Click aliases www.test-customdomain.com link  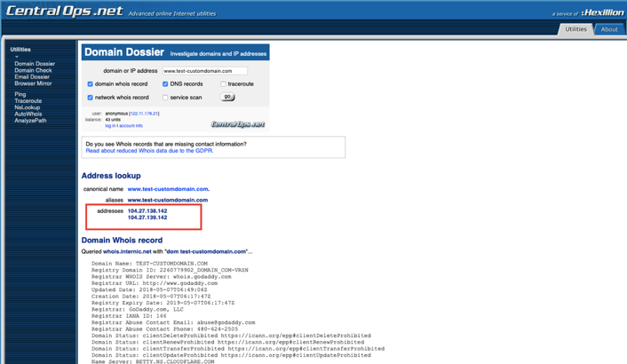(x=168, y=200)
